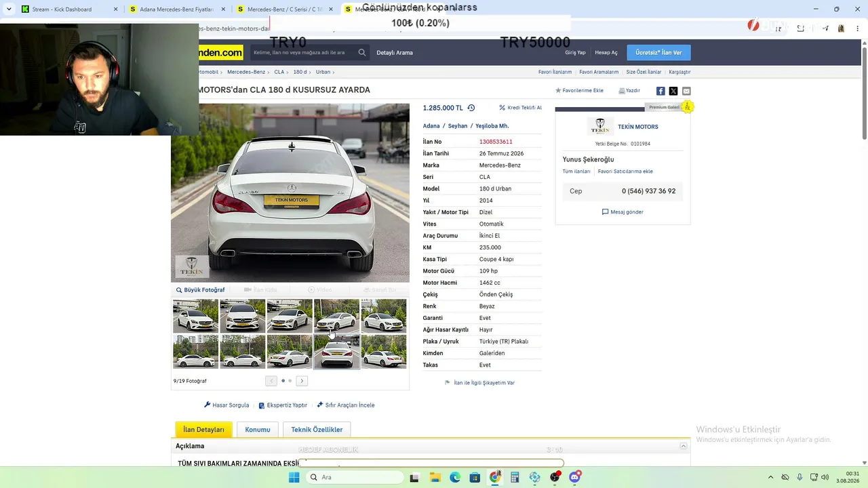This screenshot has height=488, width=868.
Task: Share the listing on X
Action: click(x=673, y=91)
